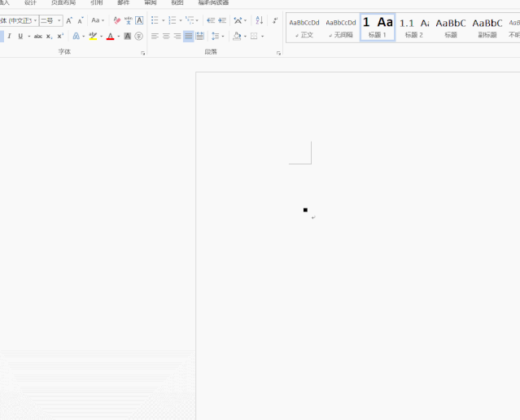The image size is (520, 420).
Task: Open the Change Case (Aa) dropdown
Action: [x=98, y=20]
